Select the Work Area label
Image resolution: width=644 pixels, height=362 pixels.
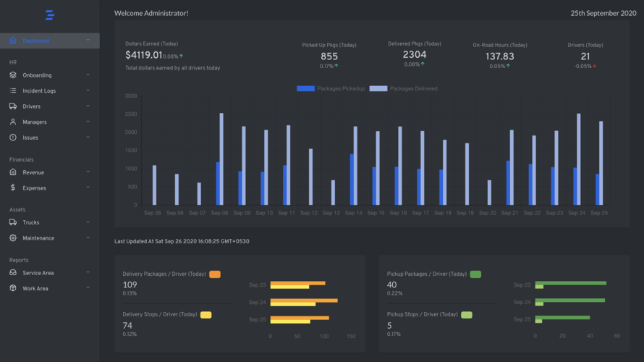[x=35, y=288]
